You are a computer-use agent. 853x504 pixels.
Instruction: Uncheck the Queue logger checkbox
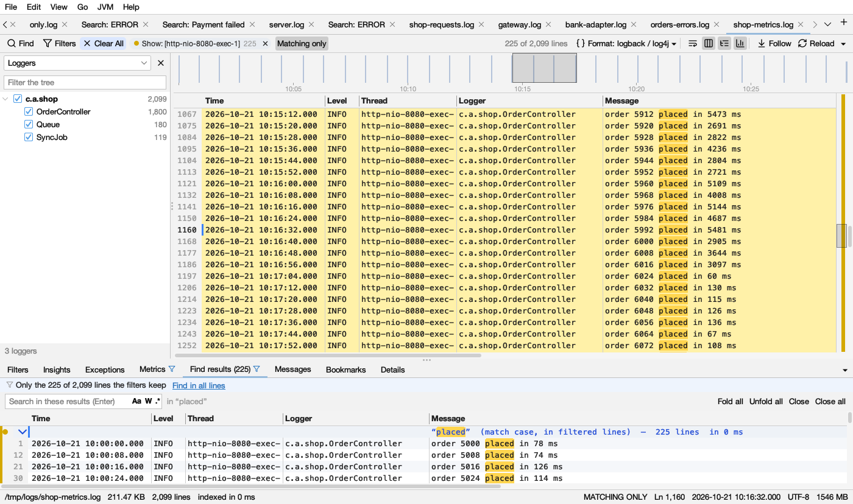(29, 124)
